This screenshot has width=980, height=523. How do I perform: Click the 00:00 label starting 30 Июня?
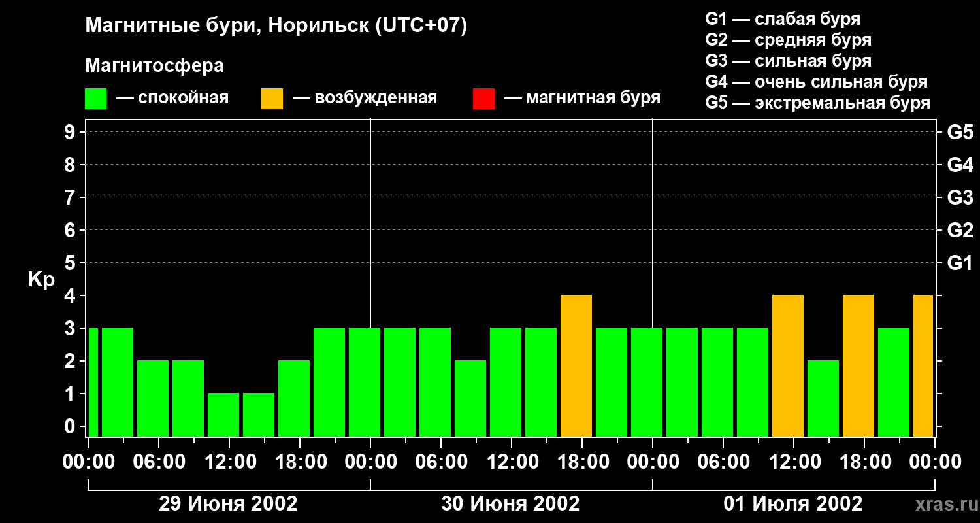pyautogui.click(x=370, y=462)
